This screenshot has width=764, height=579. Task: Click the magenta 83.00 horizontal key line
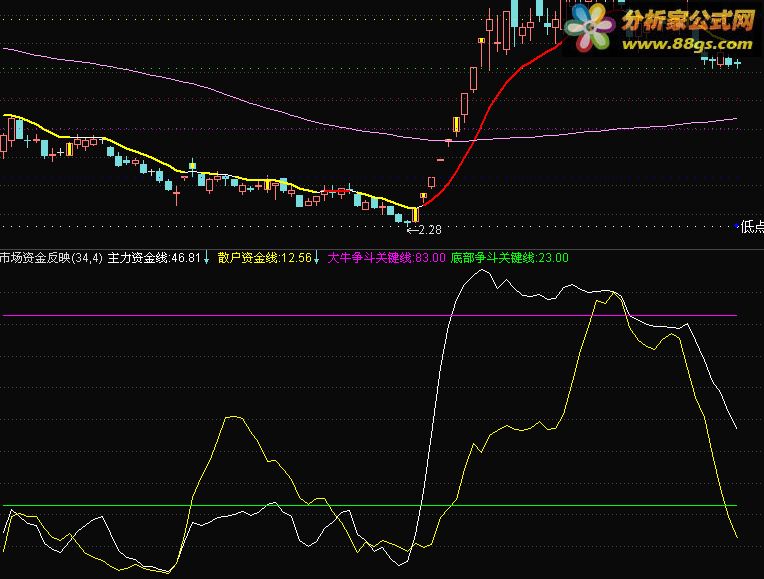(x=369, y=315)
